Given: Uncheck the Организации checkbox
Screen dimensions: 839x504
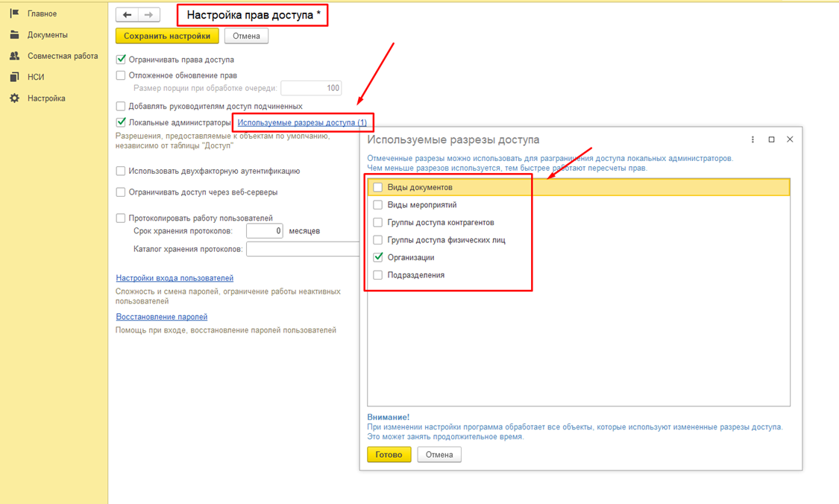Looking at the screenshot, I should [x=378, y=257].
